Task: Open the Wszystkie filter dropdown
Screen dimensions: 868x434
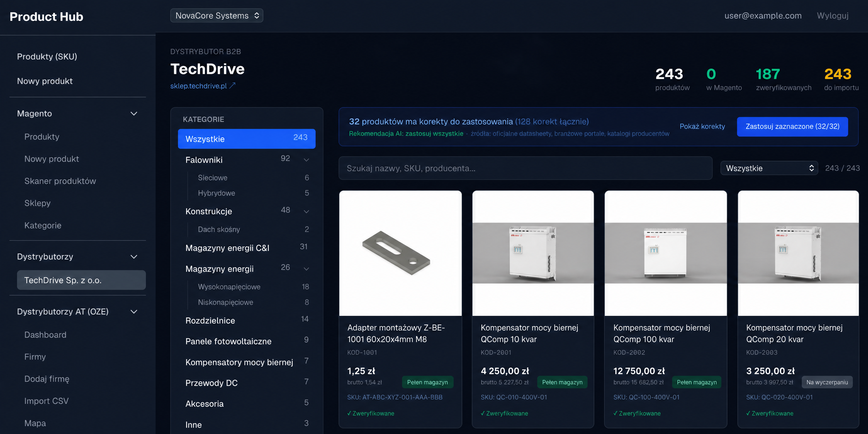Action: click(769, 168)
